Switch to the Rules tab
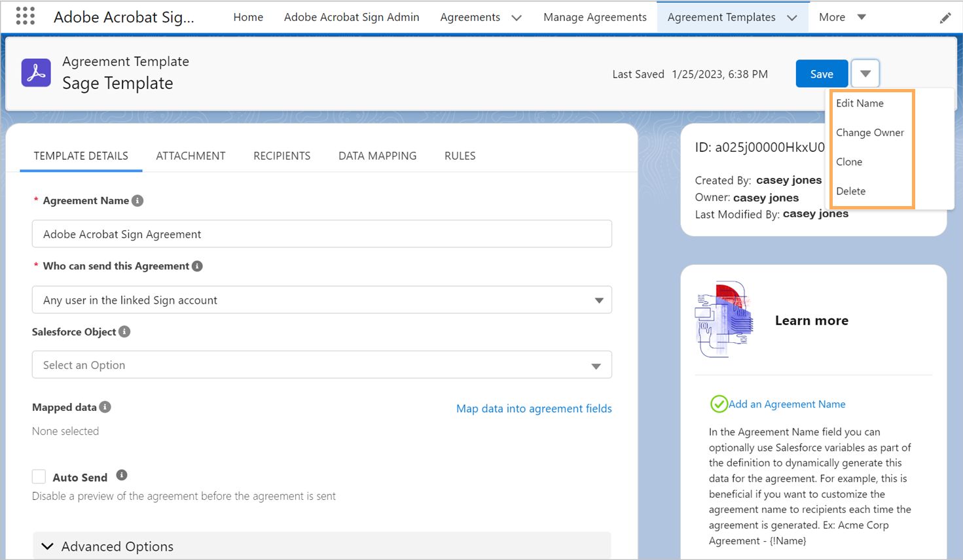This screenshot has height=560, width=963. [460, 156]
